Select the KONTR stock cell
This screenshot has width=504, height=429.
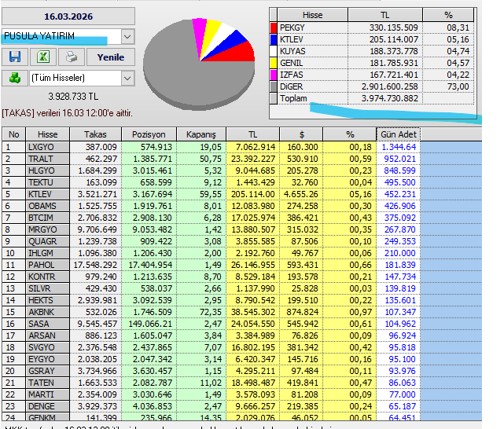click(x=48, y=277)
